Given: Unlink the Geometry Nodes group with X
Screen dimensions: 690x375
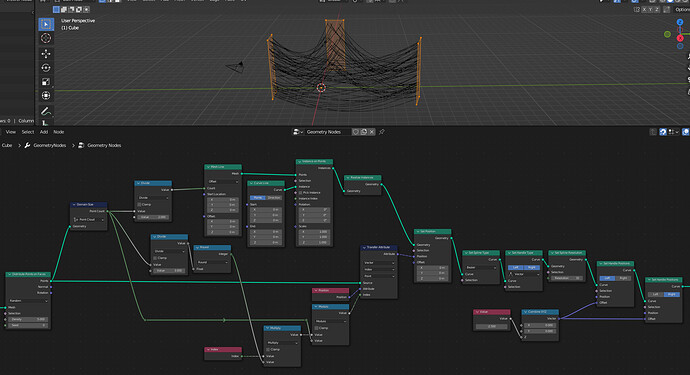Looking at the screenshot, I should [x=371, y=132].
